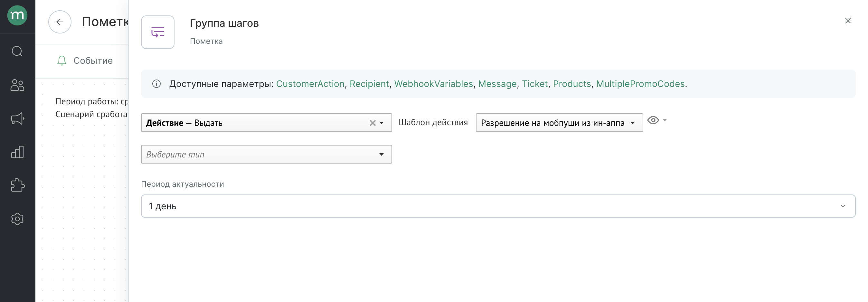
Task: Open the customers section icon
Action: (17, 85)
